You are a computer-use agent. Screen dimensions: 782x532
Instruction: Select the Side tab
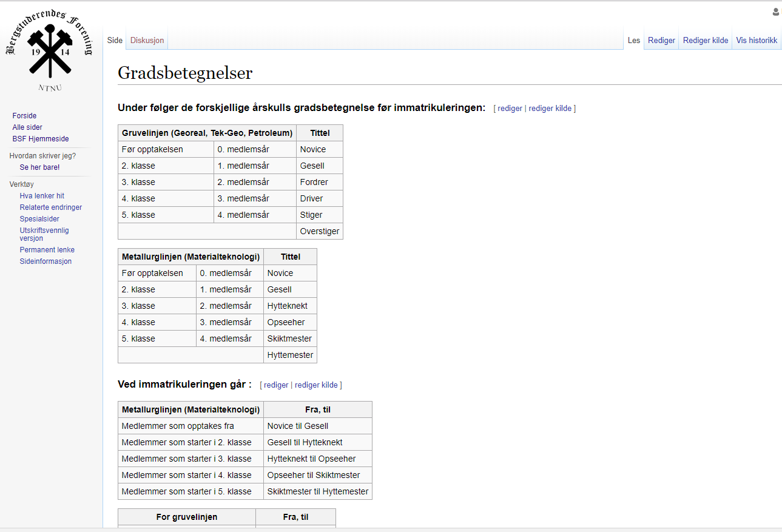tap(115, 41)
